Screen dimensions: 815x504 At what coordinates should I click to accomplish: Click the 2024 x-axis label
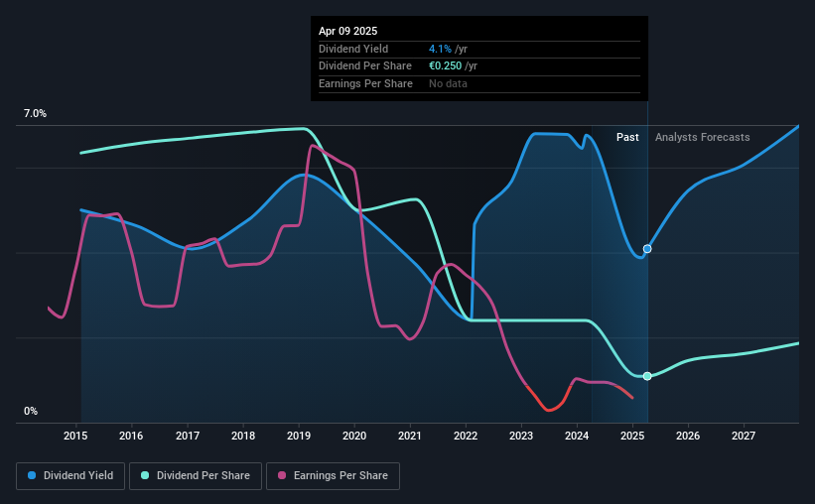[577, 436]
